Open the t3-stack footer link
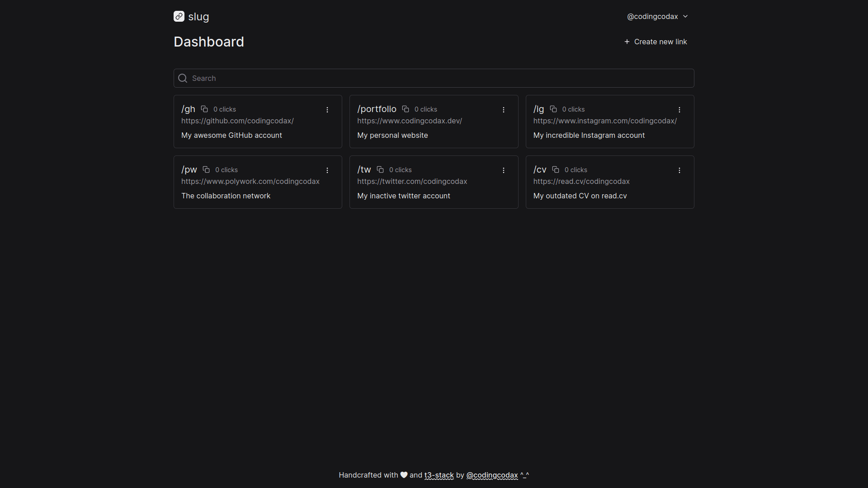The height and width of the screenshot is (488, 868). (439, 475)
